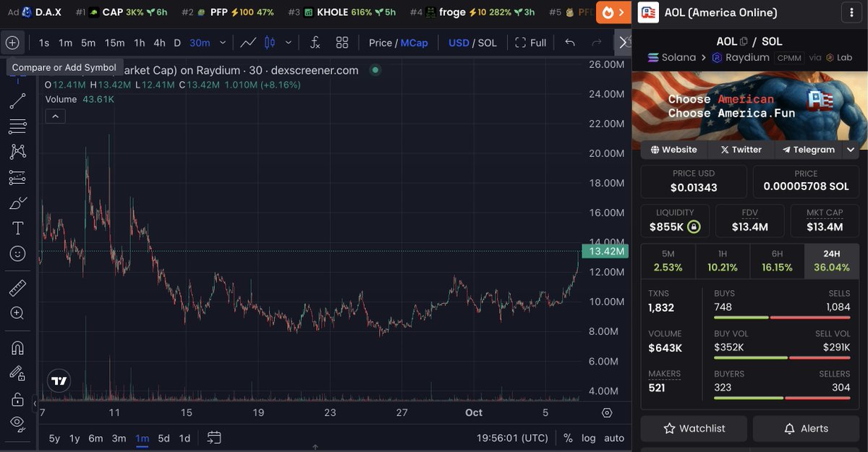Collapse the left drawing toolbar arrow
The height and width of the screenshot is (452, 868).
point(35,403)
